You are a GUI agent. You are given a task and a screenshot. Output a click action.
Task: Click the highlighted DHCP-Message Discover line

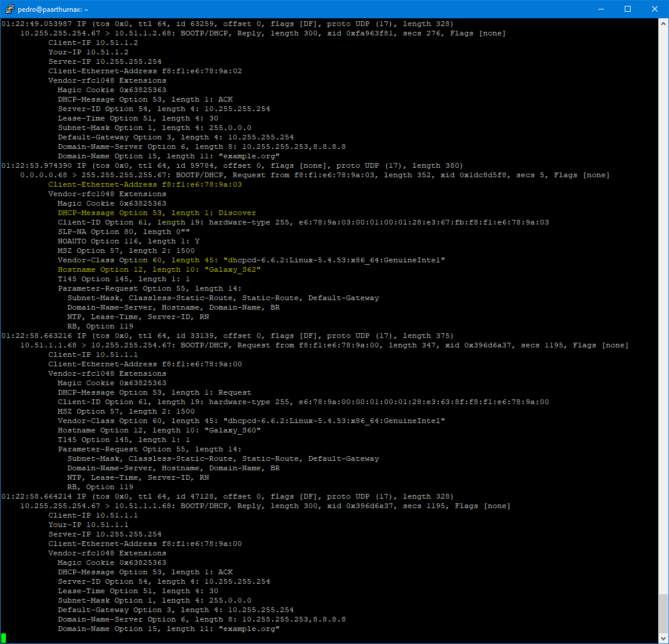point(156,213)
